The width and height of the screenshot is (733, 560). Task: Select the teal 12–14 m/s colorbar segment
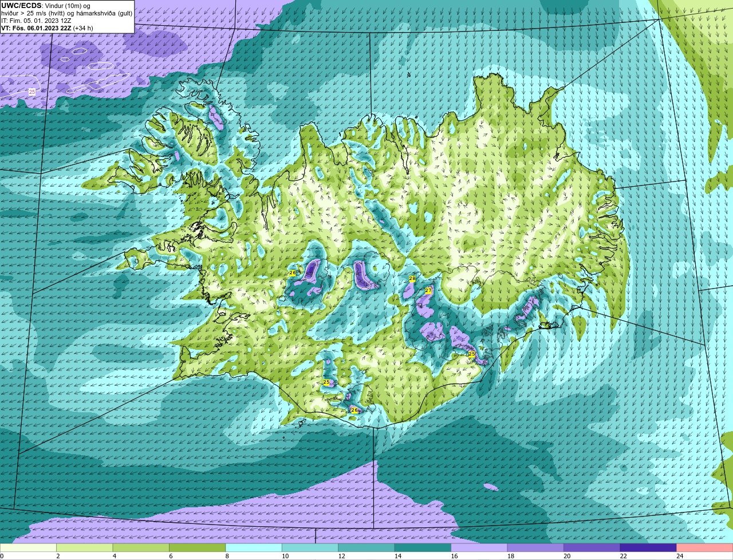pos(367,547)
